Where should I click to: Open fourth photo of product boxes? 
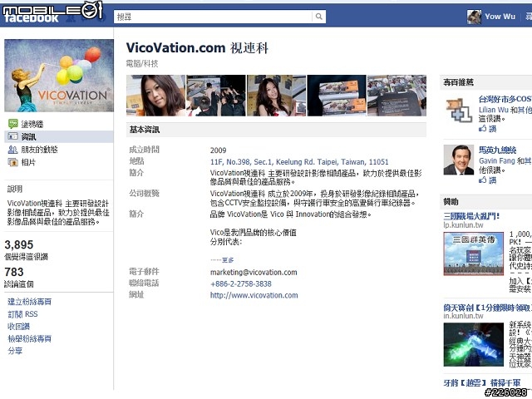point(337,96)
